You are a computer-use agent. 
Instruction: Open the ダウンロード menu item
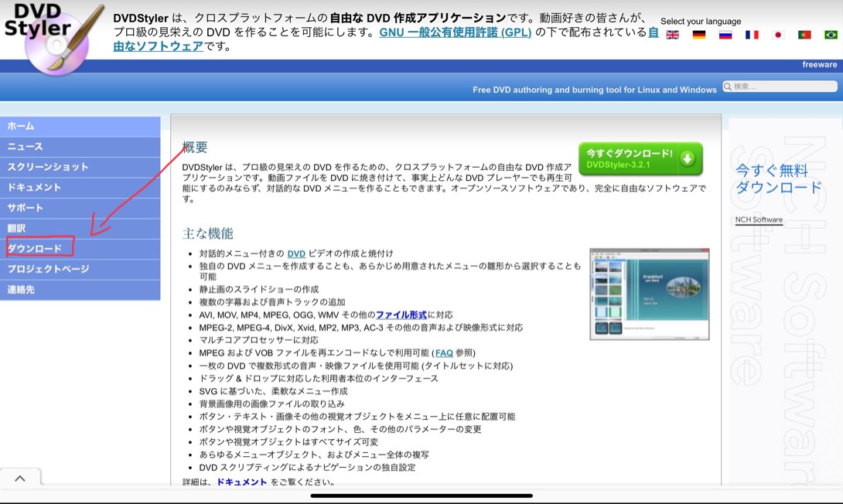[x=80, y=249]
